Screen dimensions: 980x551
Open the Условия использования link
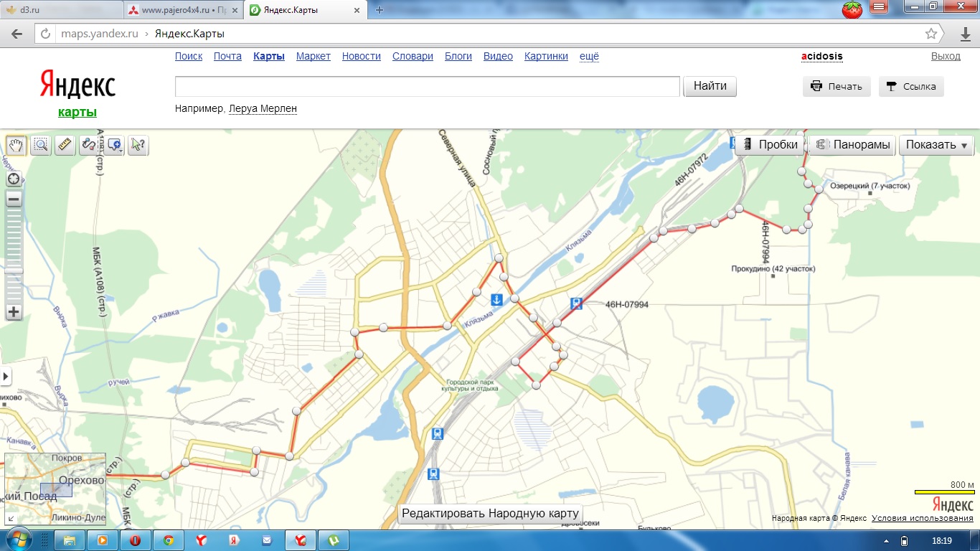(923, 518)
